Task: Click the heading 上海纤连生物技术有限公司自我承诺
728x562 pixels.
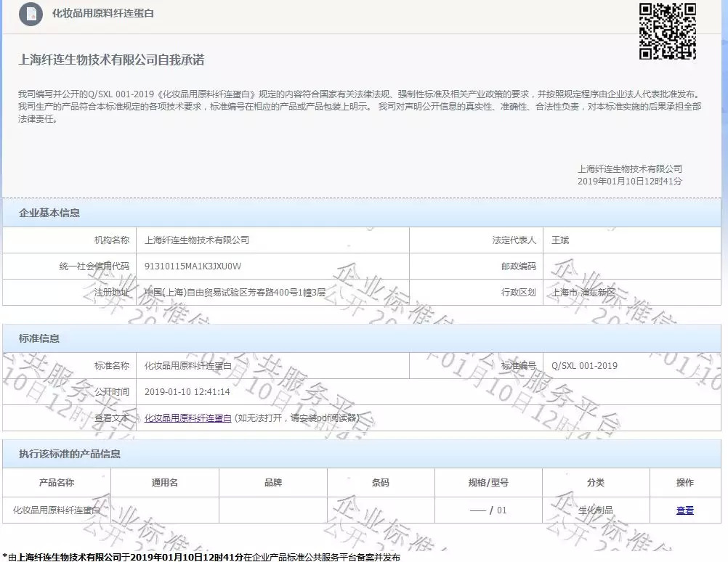Action: (x=111, y=60)
